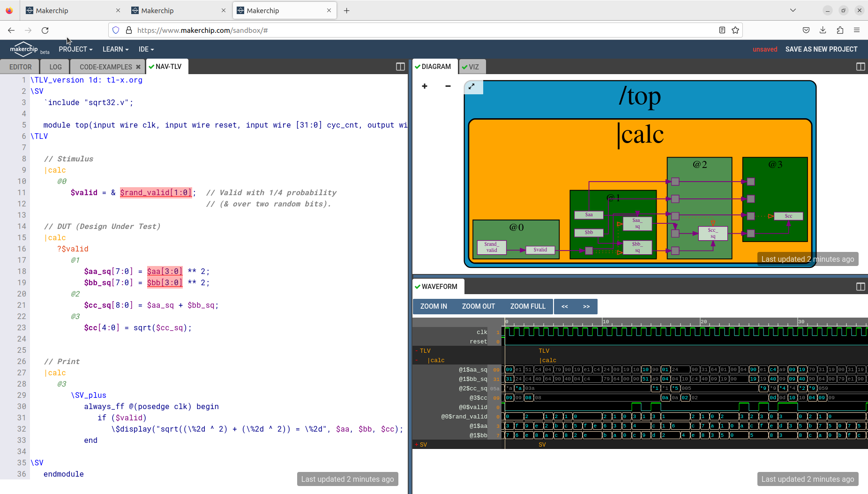
Task: Collapse the |calc signal group
Action: click(x=417, y=360)
